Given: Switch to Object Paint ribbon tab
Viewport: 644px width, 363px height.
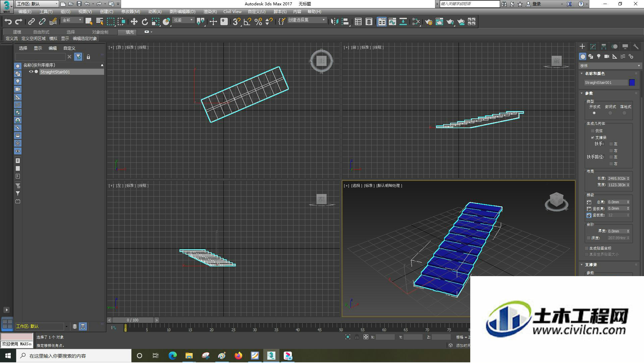Looking at the screenshot, I should pyautogui.click(x=100, y=32).
